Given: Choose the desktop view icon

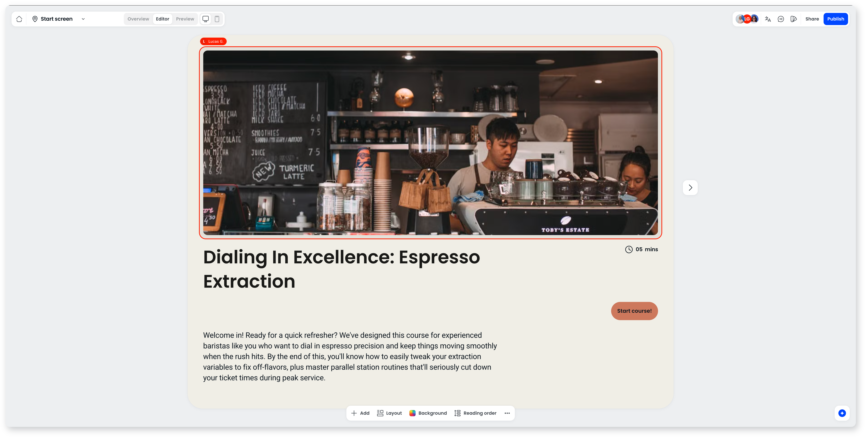Looking at the screenshot, I should coord(206,19).
